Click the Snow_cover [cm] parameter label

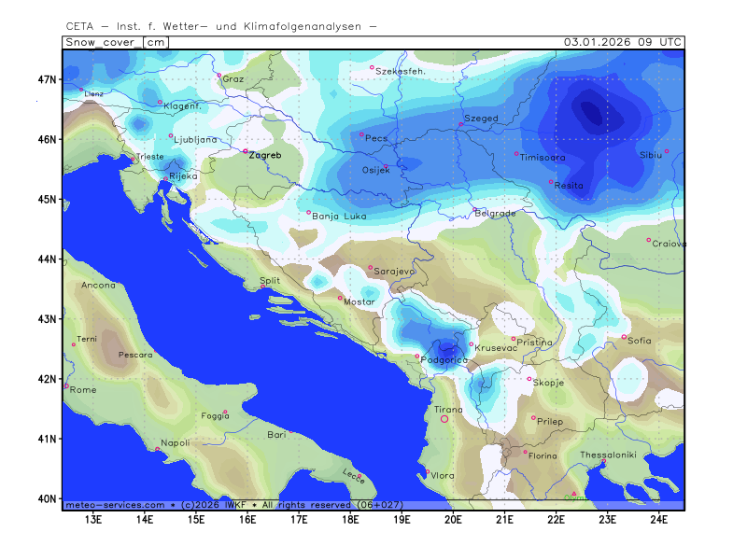coord(116,43)
